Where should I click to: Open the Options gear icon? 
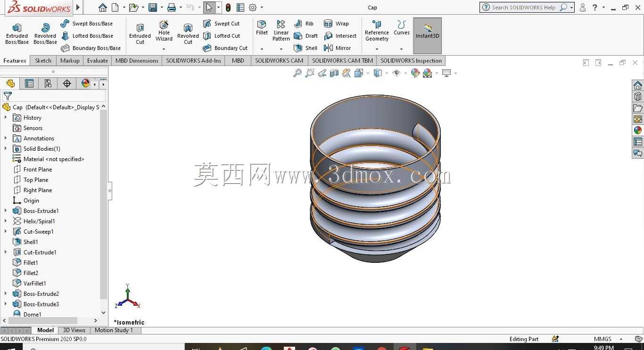pyautogui.click(x=253, y=8)
